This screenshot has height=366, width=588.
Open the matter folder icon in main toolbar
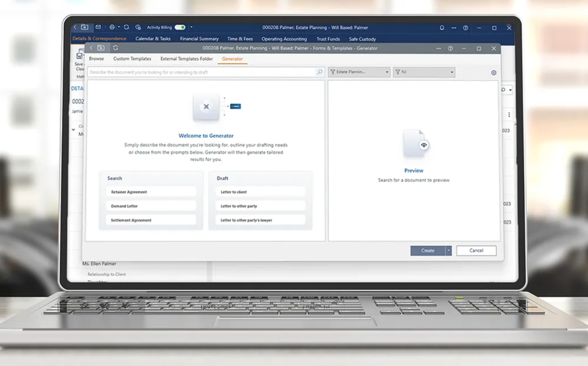tap(84, 27)
